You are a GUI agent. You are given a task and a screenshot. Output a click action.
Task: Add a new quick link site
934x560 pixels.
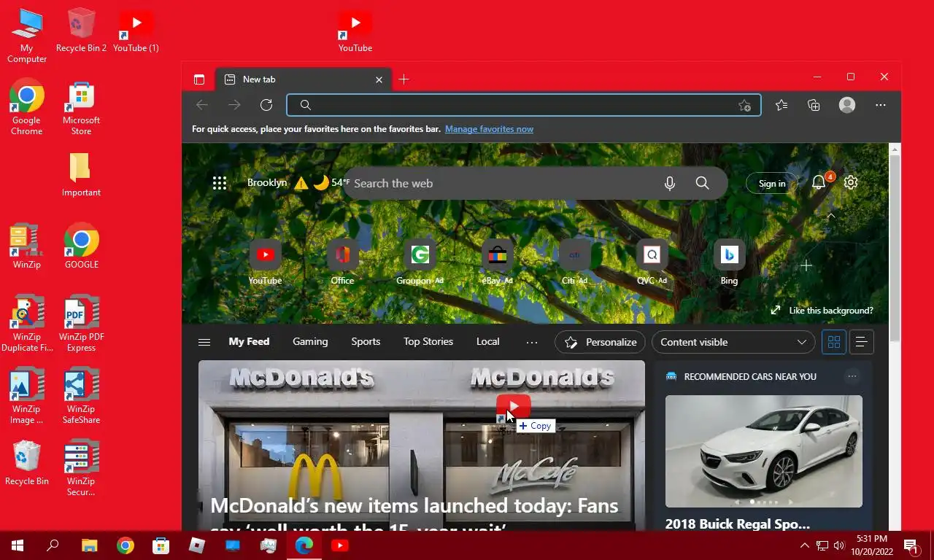click(806, 265)
